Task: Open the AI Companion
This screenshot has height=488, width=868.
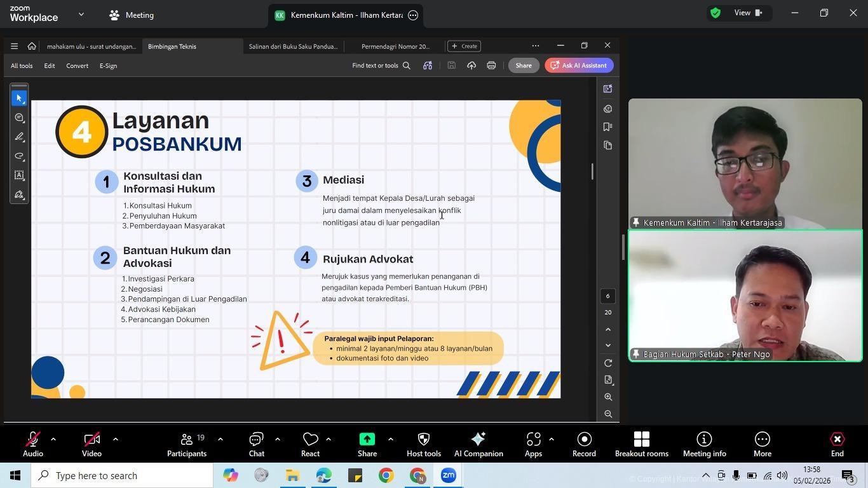Action: pos(478,444)
